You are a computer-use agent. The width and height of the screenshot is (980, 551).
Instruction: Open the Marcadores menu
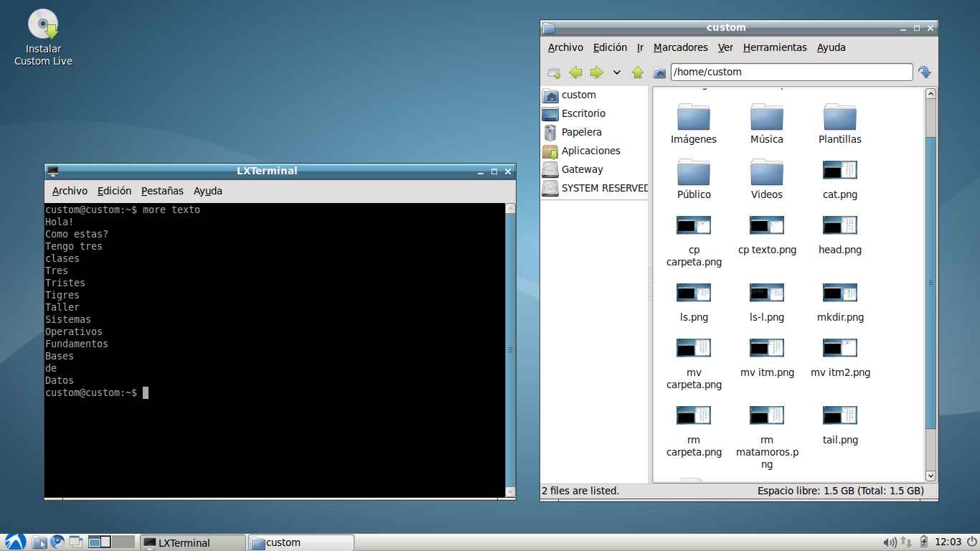pos(680,47)
